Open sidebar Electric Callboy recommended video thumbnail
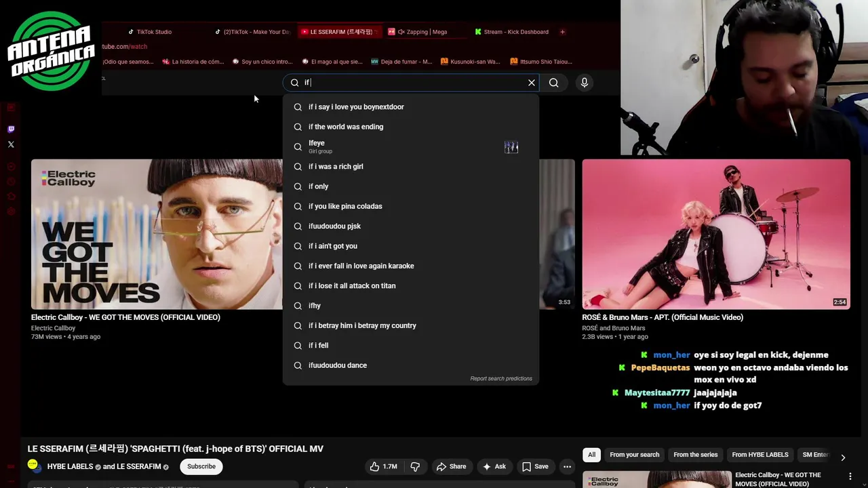The height and width of the screenshot is (488, 868). 656,479
